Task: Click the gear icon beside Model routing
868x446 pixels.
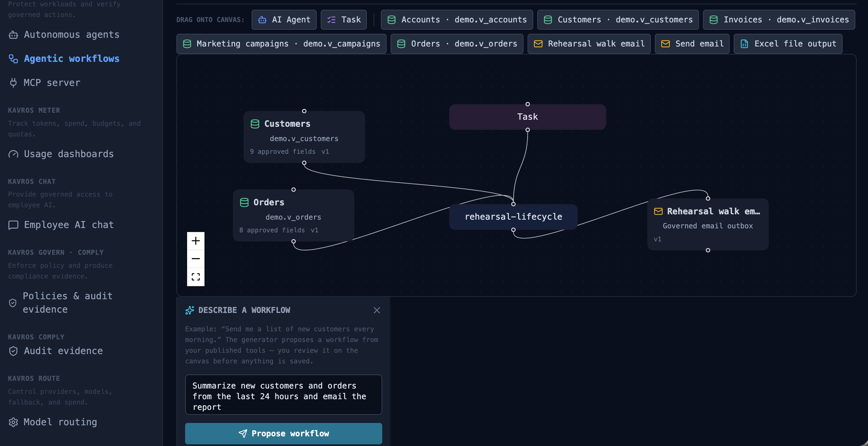Action: pos(13,422)
